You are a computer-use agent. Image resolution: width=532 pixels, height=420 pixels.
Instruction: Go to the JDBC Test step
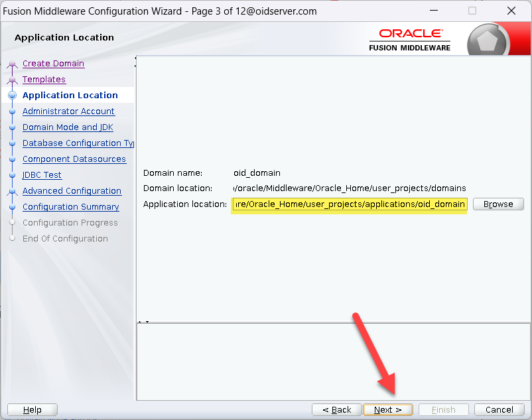(x=42, y=175)
